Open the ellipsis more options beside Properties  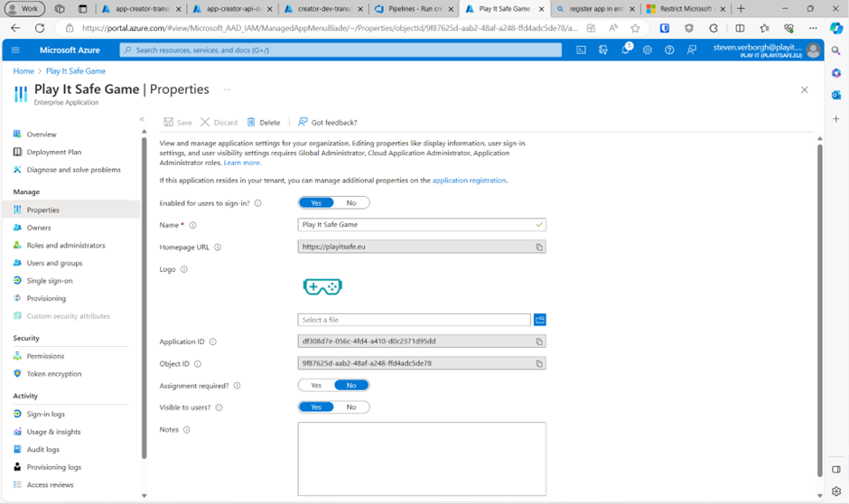tap(227, 89)
